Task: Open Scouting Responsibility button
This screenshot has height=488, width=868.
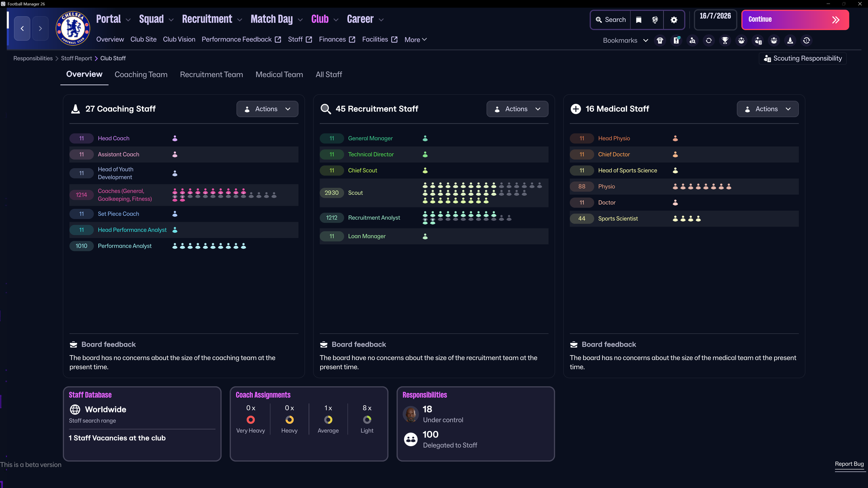Action: [803, 58]
